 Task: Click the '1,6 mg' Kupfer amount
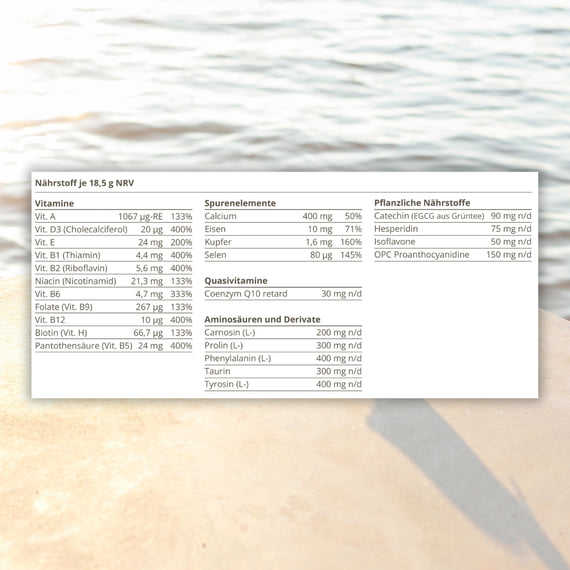(319, 242)
